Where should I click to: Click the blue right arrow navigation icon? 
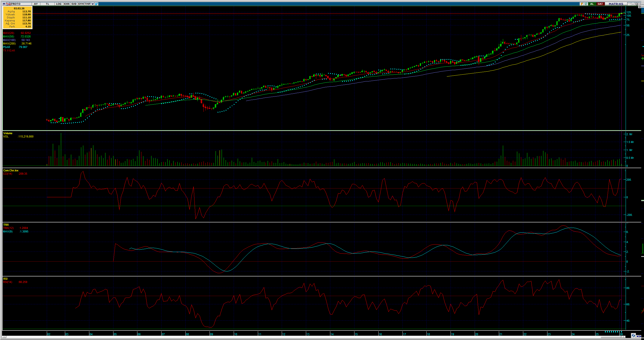pos(640,336)
